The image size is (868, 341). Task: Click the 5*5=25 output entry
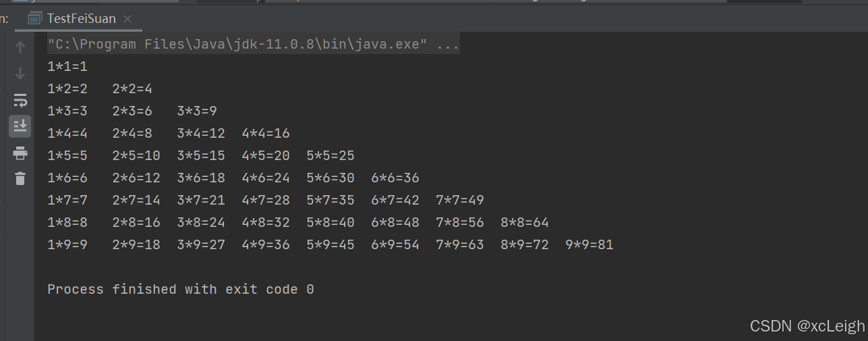(x=330, y=156)
